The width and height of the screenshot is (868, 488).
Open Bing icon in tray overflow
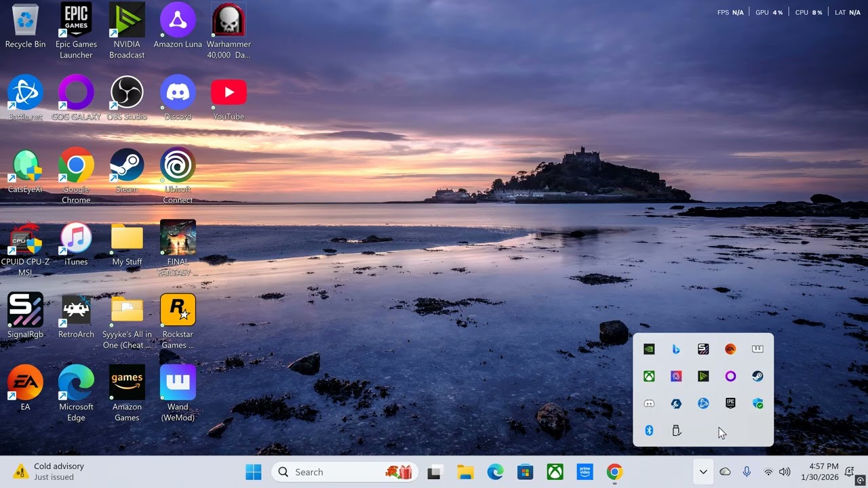tap(676, 349)
